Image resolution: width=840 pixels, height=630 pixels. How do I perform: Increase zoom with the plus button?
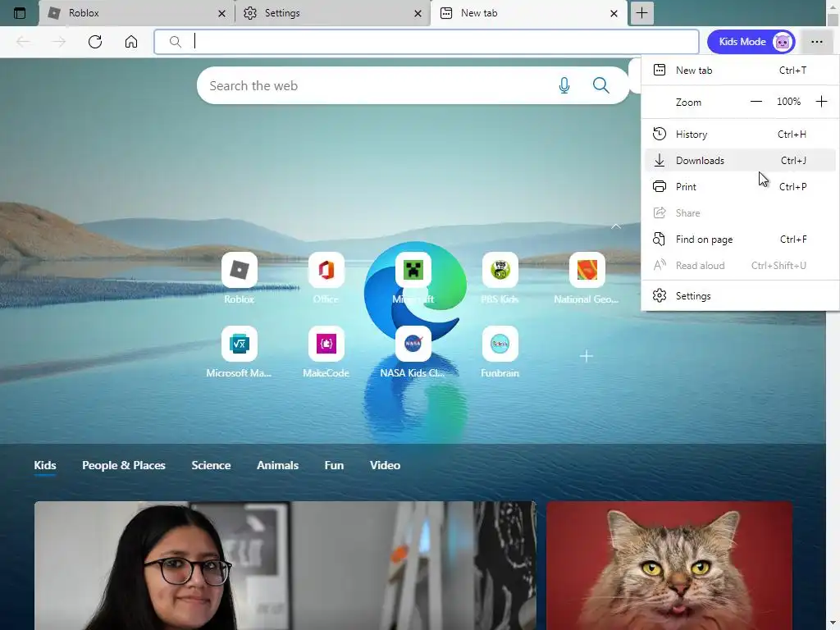point(821,102)
